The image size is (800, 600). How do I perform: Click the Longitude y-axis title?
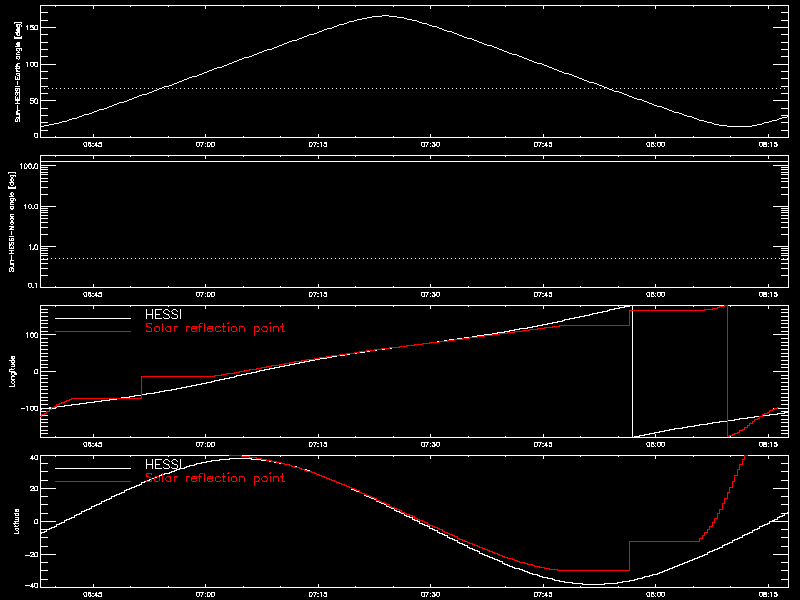[12, 371]
